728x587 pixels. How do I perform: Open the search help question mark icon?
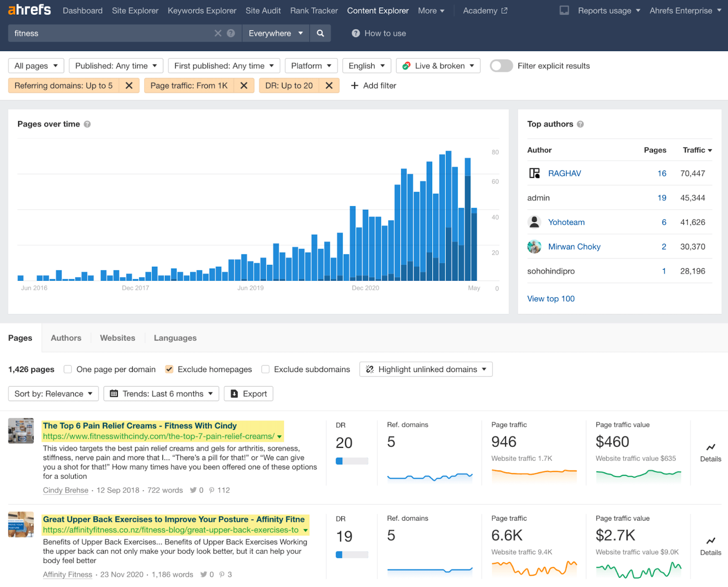[231, 33]
